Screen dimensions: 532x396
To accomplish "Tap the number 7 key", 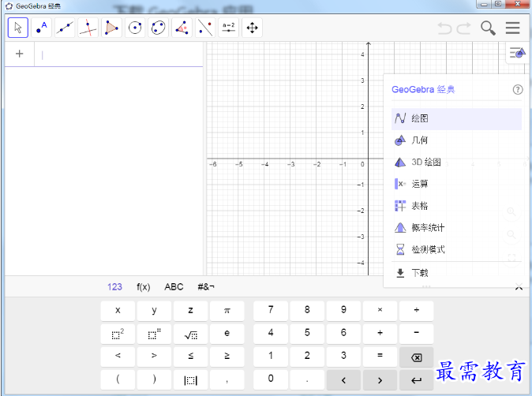I will (x=271, y=311).
